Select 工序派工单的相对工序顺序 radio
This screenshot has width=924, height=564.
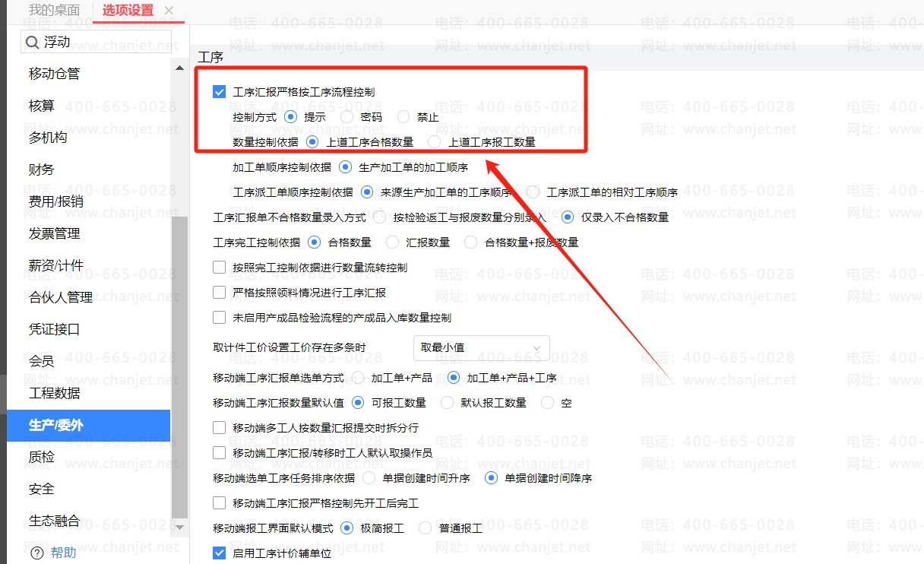click(533, 192)
